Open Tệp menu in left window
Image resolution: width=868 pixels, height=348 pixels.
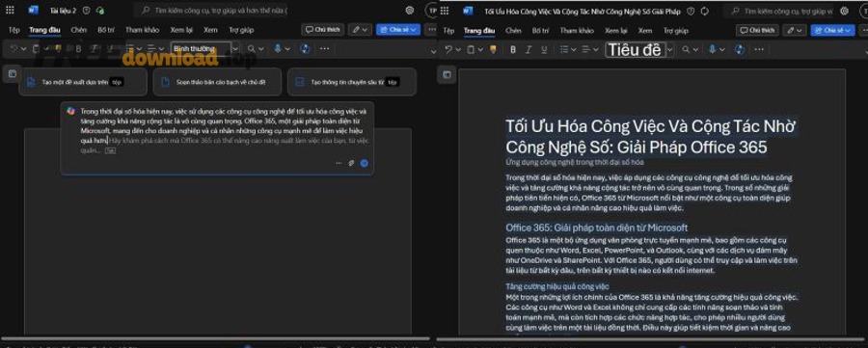tap(14, 30)
